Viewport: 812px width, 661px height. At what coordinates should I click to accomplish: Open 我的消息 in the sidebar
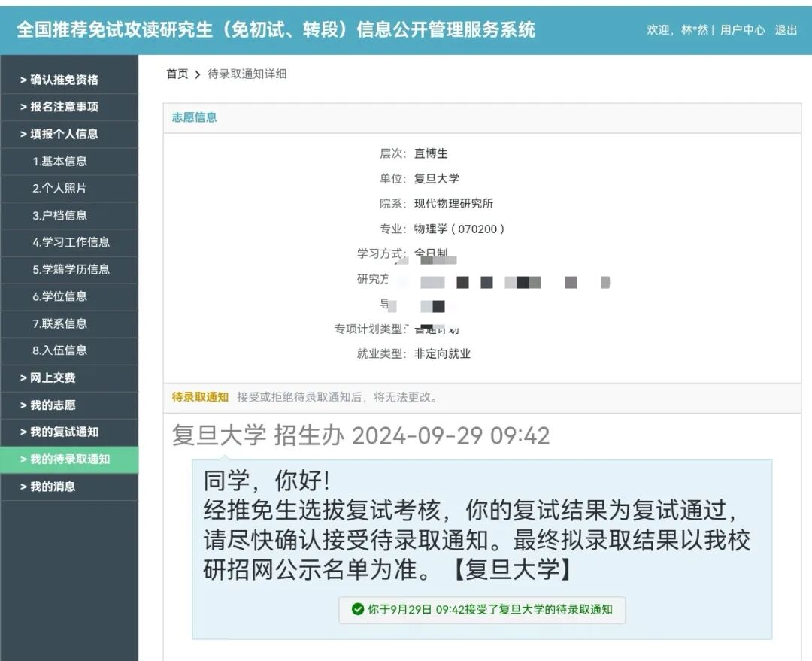pyautogui.click(x=69, y=487)
